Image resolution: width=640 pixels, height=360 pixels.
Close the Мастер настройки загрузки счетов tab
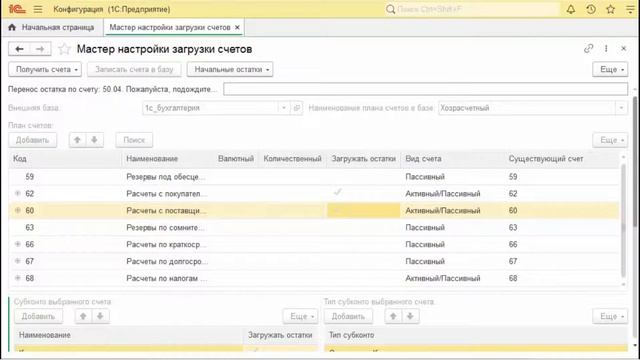(237, 27)
